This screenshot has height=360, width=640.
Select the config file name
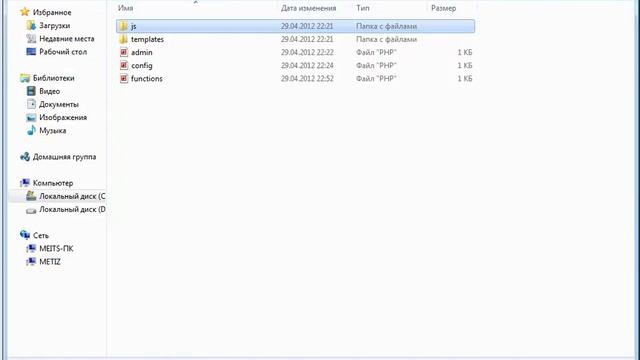141,65
